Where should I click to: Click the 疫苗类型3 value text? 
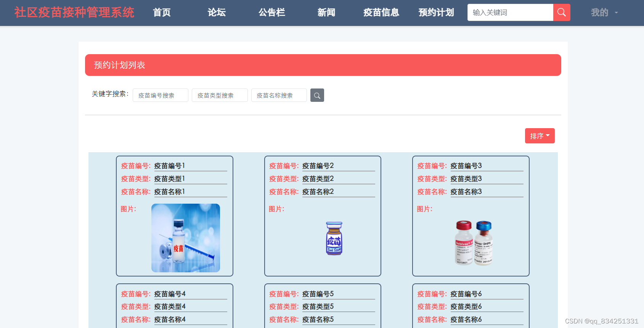point(466,179)
